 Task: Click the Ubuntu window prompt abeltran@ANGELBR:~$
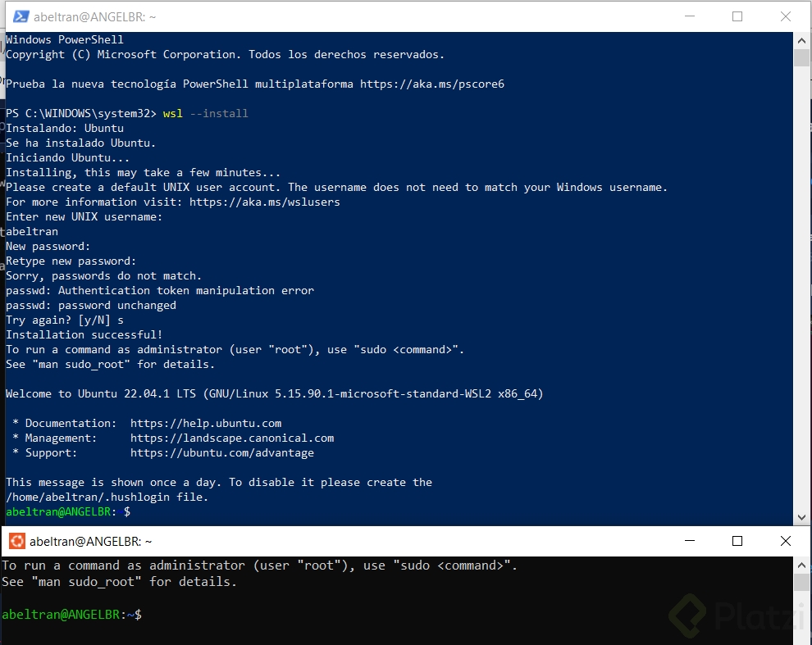(71, 615)
